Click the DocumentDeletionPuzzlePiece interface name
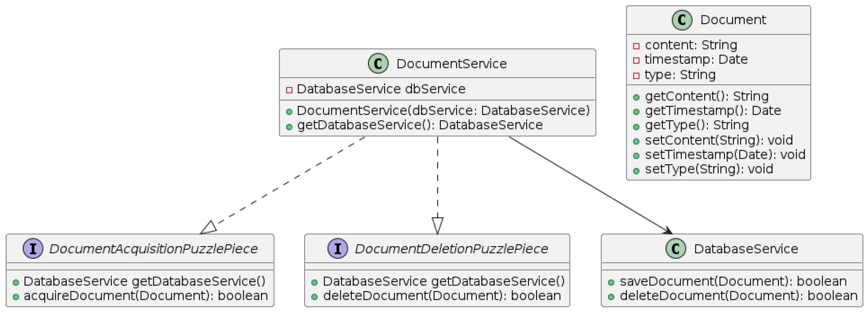The image size is (868, 313). pos(451,249)
